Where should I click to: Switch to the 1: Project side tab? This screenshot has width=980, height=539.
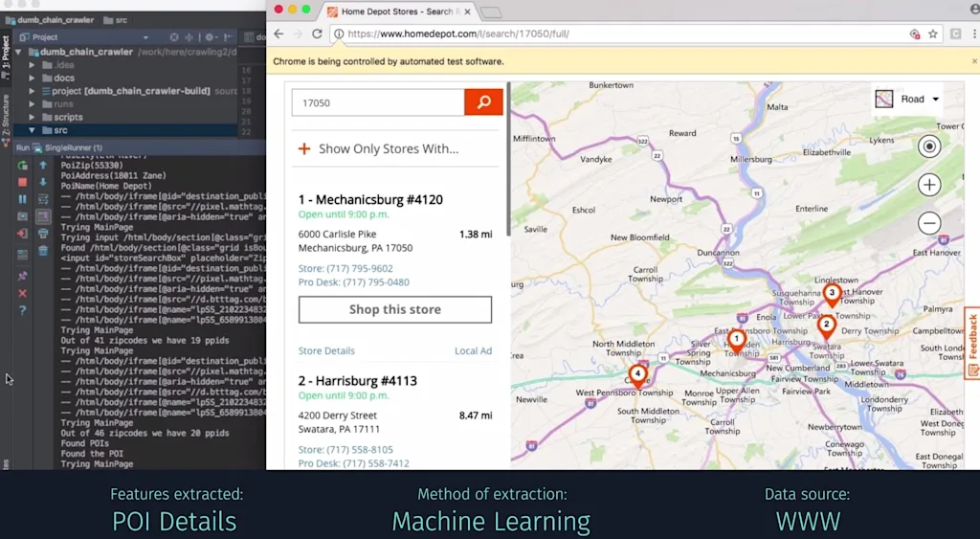pyautogui.click(x=7, y=56)
